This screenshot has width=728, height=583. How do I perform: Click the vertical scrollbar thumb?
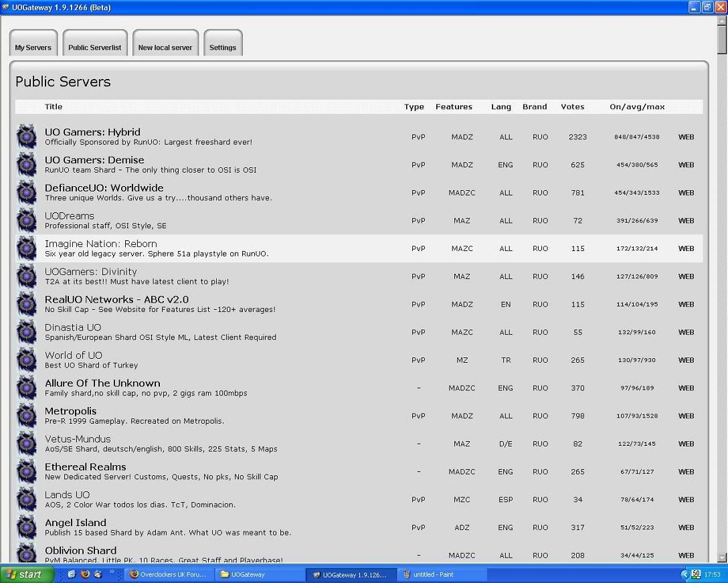click(722, 40)
